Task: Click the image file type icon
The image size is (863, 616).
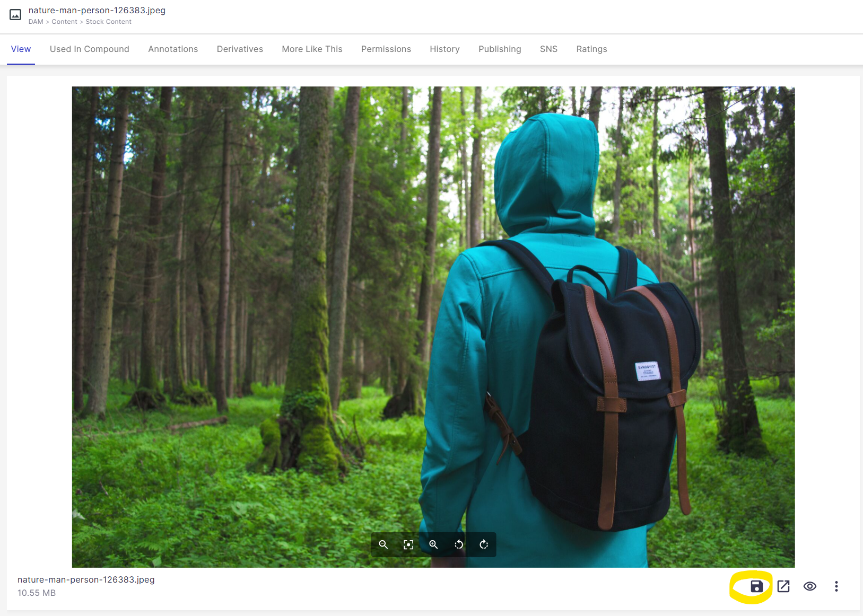Action: coord(16,15)
